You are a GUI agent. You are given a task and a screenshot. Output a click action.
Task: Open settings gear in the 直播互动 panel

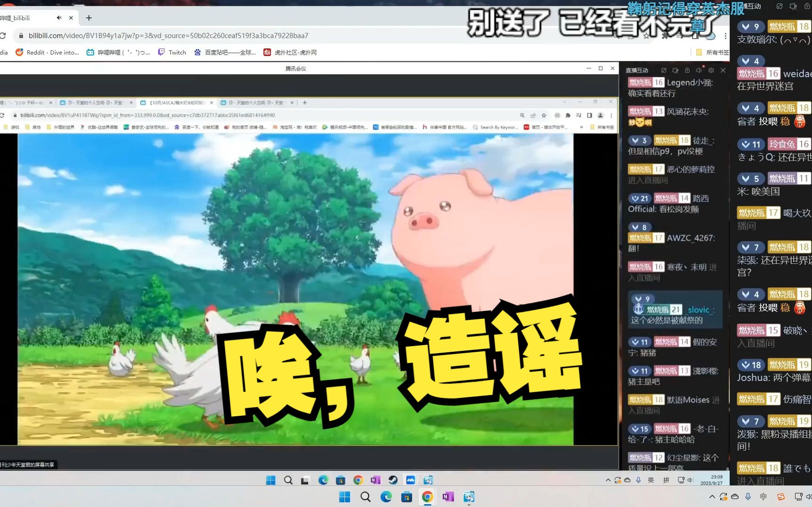[711, 71]
